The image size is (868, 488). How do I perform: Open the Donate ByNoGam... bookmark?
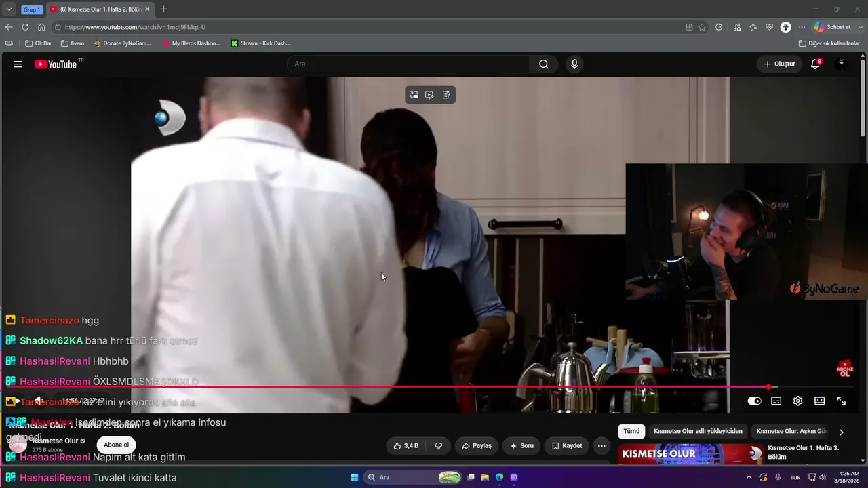point(122,43)
